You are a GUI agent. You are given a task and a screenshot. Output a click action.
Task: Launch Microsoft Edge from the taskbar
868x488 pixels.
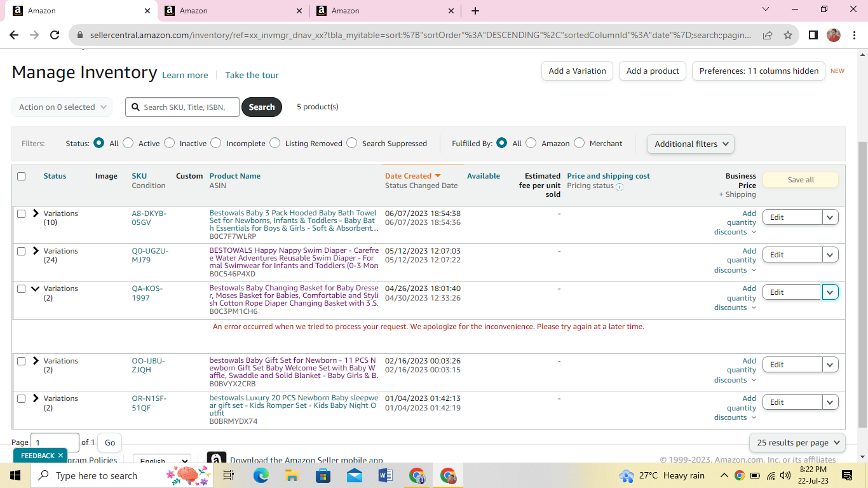pos(261,475)
